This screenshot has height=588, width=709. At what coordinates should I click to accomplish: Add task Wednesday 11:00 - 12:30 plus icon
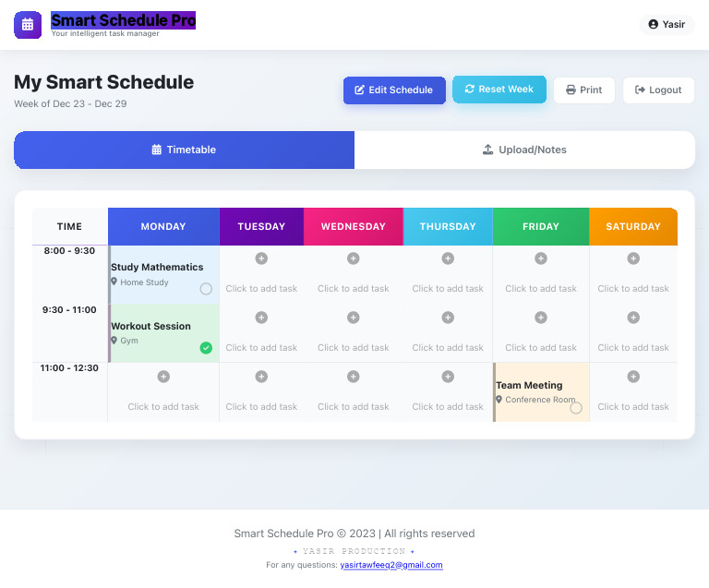[x=354, y=377]
